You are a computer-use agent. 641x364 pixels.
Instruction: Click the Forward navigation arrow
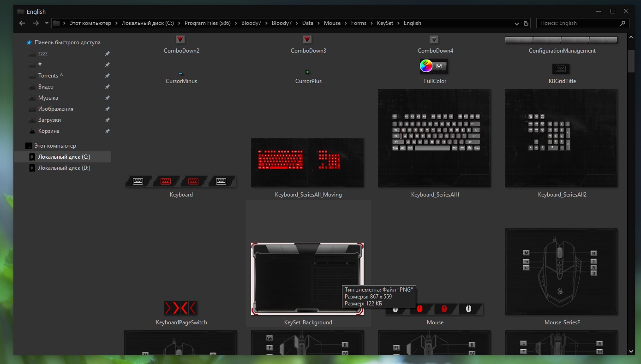pyautogui.click(x=36, y=23)
